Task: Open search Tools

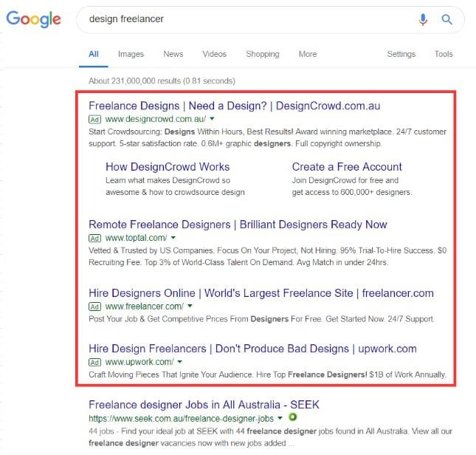Action: tap(444, 54)
